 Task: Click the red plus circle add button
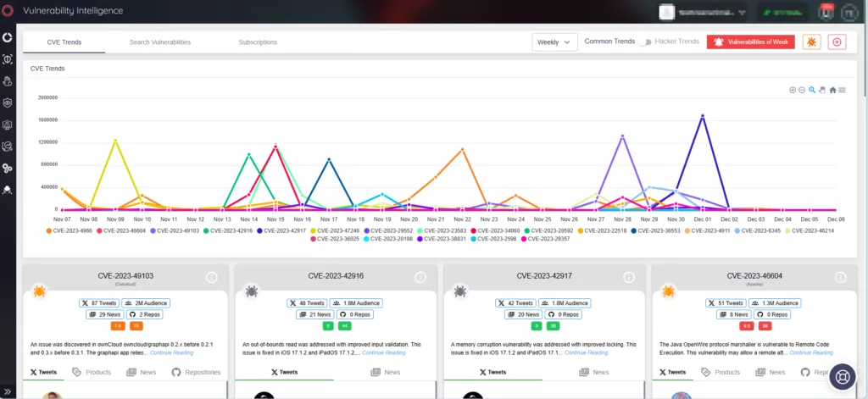tap(837, 42)
